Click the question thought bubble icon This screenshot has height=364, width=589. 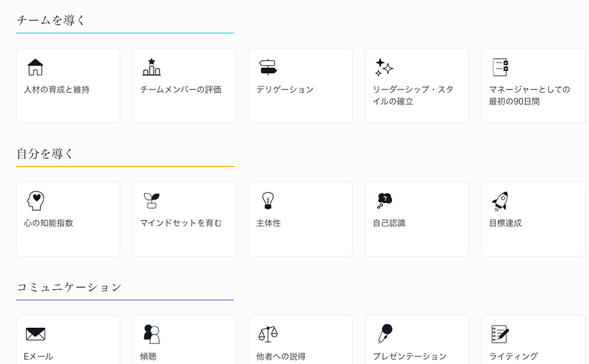[x=384, y=200]
